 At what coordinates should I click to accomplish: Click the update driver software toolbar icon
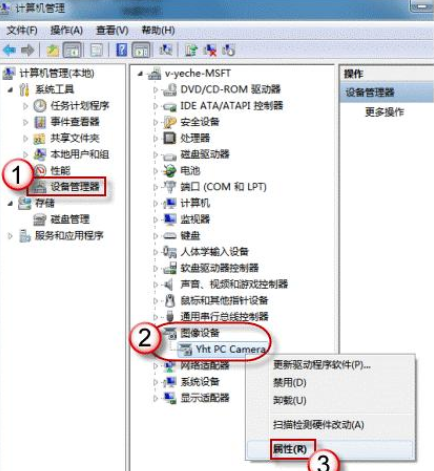tap(191, 50)
